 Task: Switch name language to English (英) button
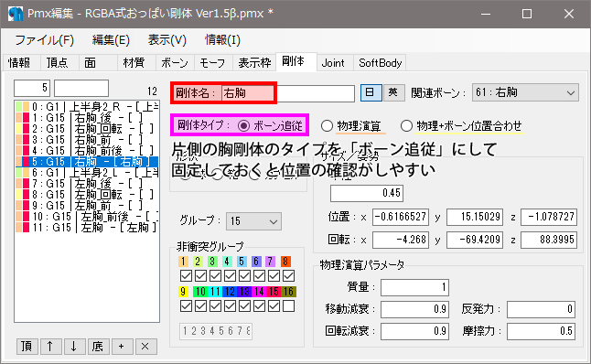click(x=394, y=92)
